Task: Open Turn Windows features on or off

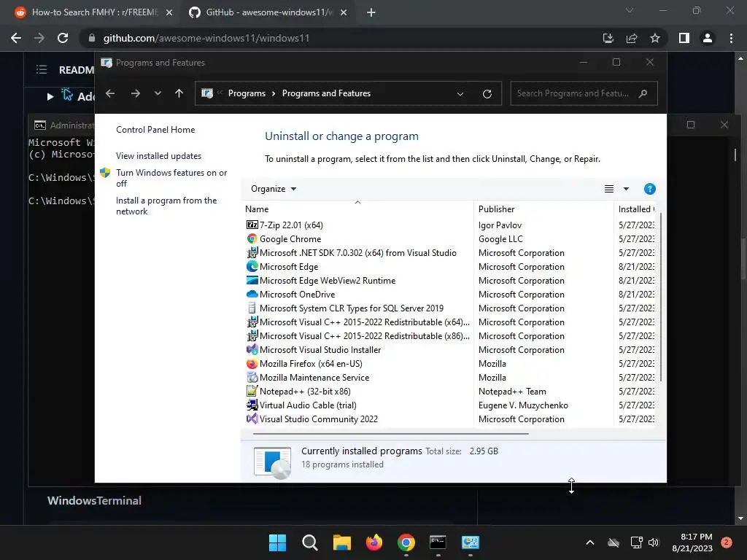Action: coord(171,178)
